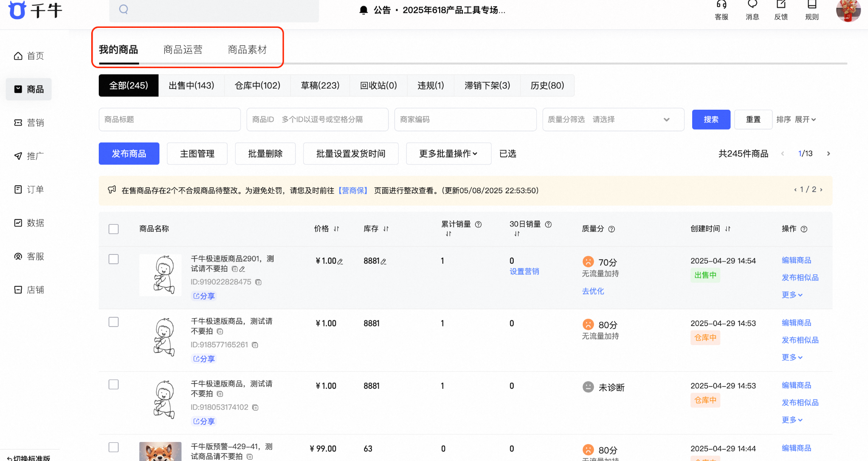868x461 pixels.
Task: Click the user avatar in the header
Action: pyautogui.click(x=848, y=10)
